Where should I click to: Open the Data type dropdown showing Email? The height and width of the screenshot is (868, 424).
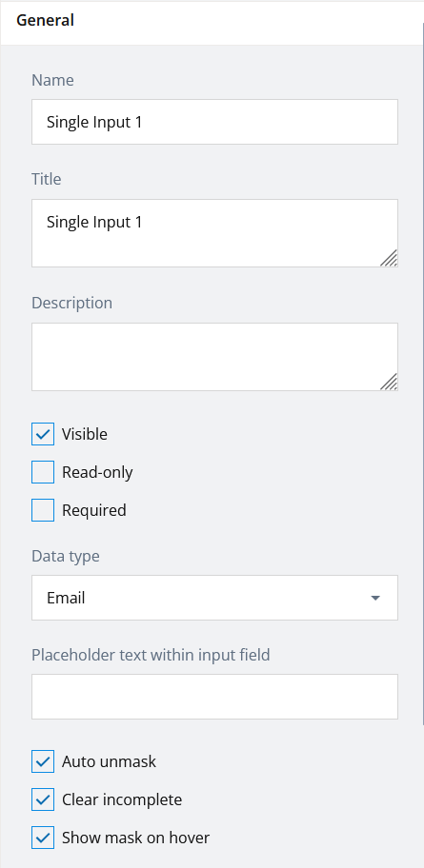point(214,598)
